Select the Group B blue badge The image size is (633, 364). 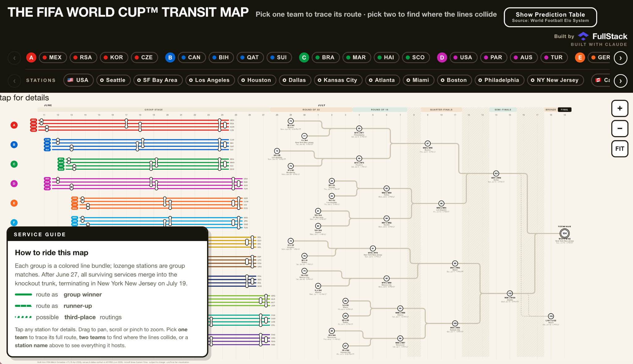[170, 57]
